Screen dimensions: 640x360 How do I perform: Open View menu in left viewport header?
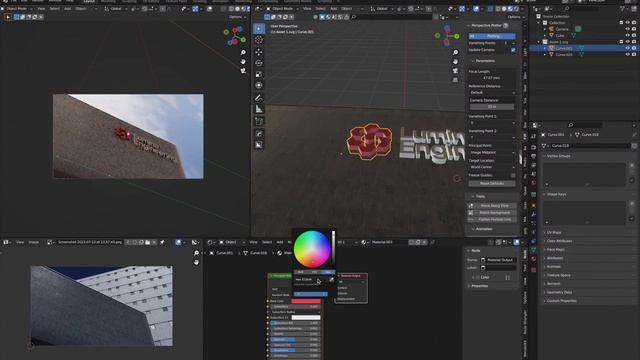[x=41, y=9]
